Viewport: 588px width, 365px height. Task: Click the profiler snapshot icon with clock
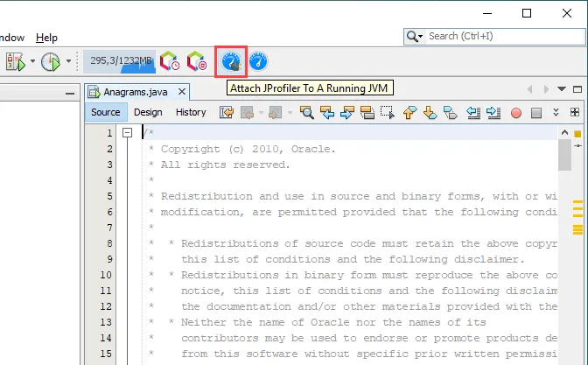tap(170, 61)
